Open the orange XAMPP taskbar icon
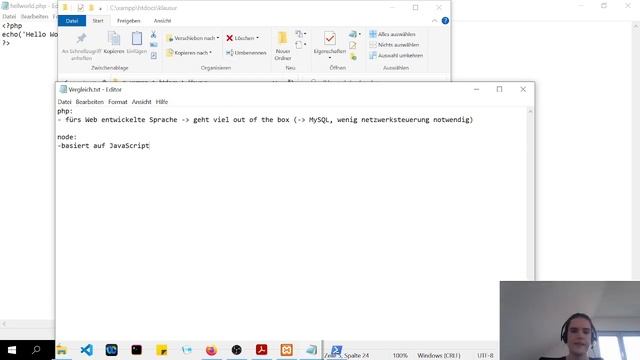This screenshot has width=640, height=360. point(286,350)
